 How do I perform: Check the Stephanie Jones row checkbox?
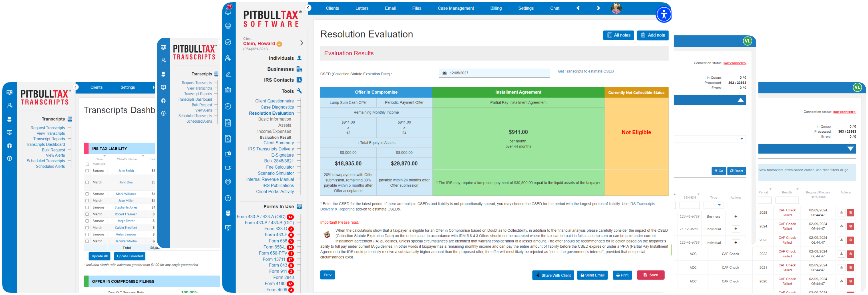(87, 208)
